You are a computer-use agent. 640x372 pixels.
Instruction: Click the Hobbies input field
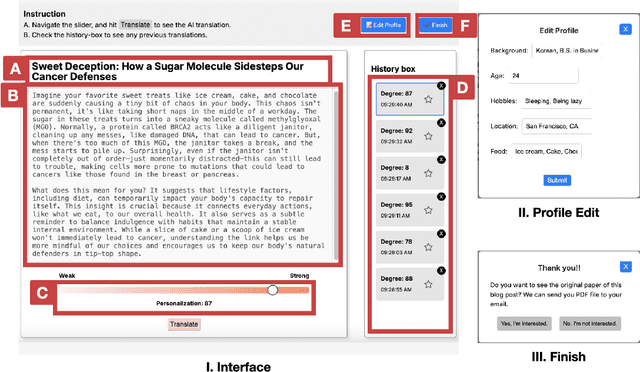(x=556, y=101)
